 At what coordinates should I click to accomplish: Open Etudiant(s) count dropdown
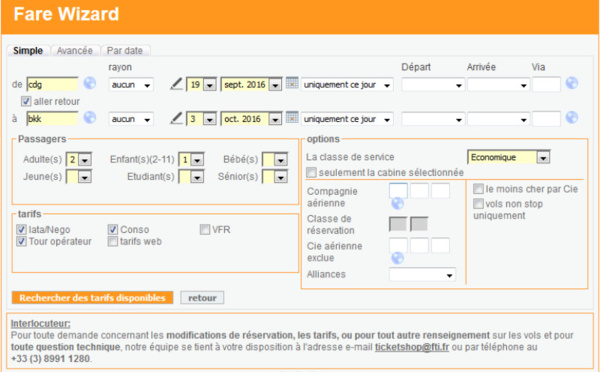pos(191,177)
